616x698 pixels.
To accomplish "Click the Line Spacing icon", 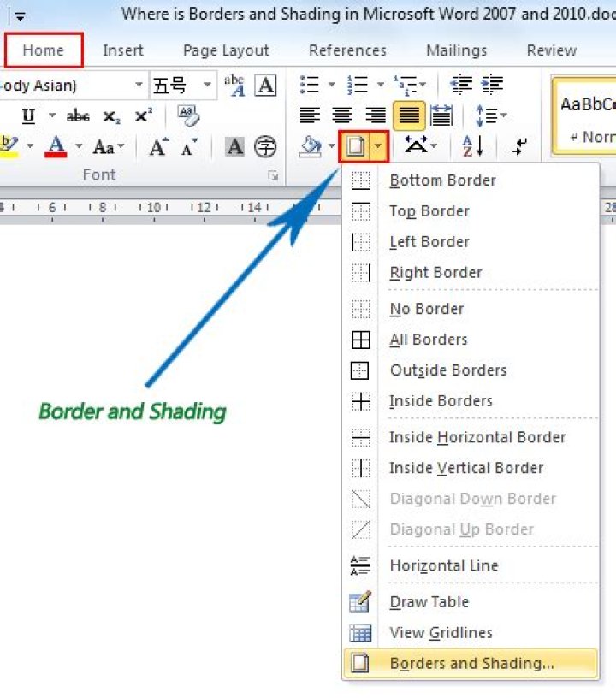I will tap(486, 115).
